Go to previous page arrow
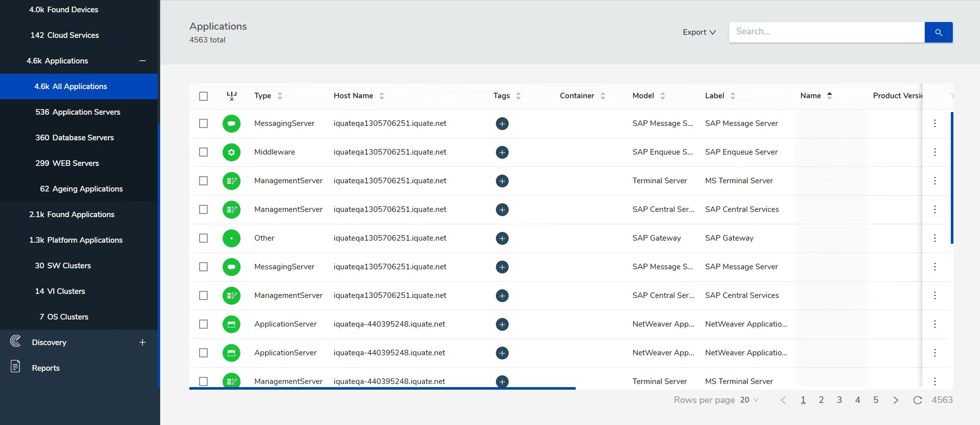Viewport: 980px width, 425px height. (x=783, y=400)
